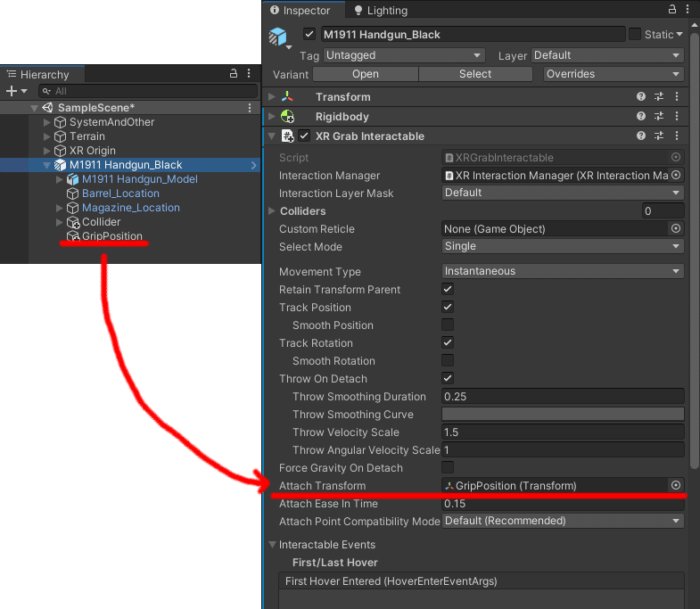Pick object for Custom Reticle field
The image size is (700, 609).
[x=676, y=228]
